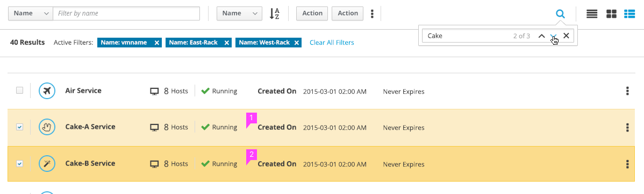The height and width of the screenshot is (194, 644).
Task: Click the Cake-A Service hand icon
Action: point(48,127)
